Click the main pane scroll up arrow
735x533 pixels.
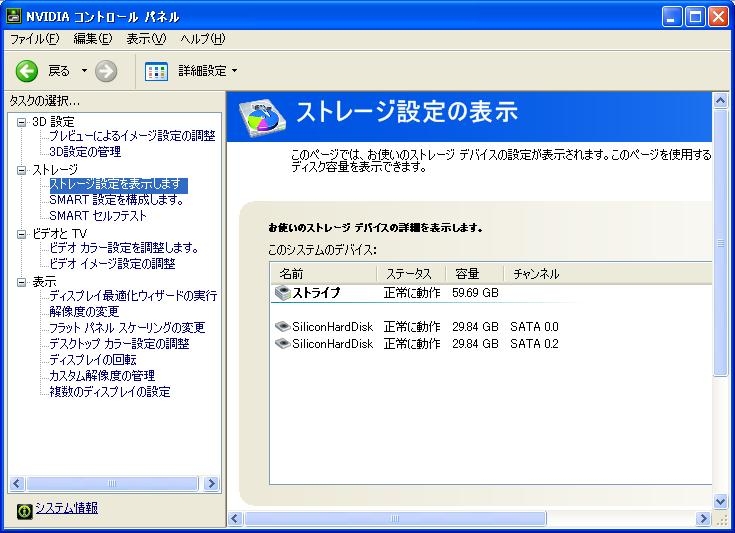pyautogui.click(x=720, y=100)
